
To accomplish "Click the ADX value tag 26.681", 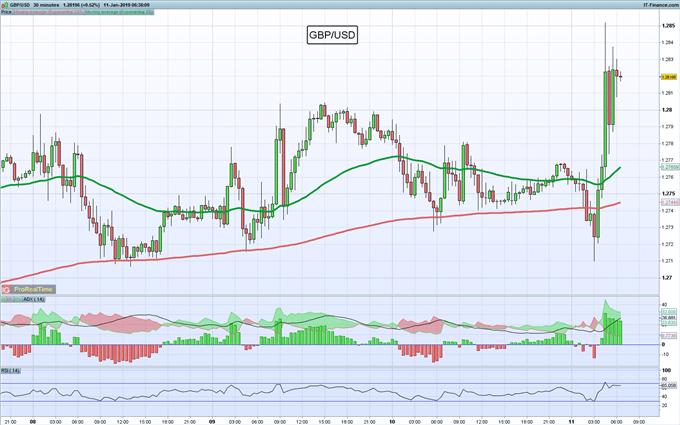I will click(x=668, y=317).
